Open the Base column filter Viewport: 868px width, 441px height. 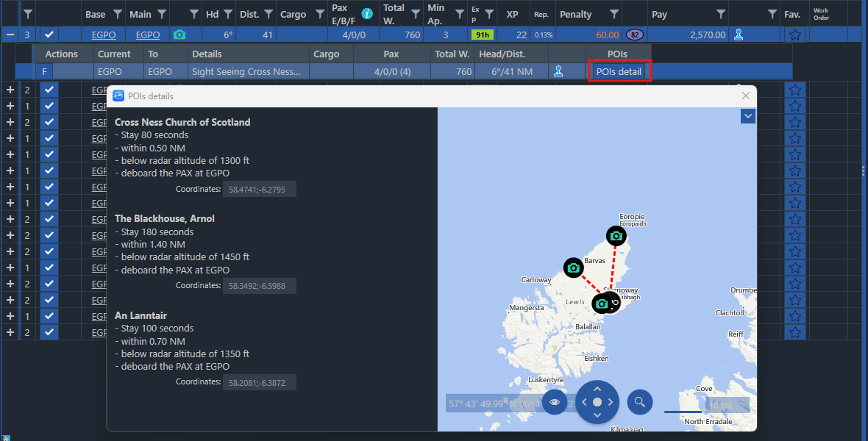click(x=118, y=14)
